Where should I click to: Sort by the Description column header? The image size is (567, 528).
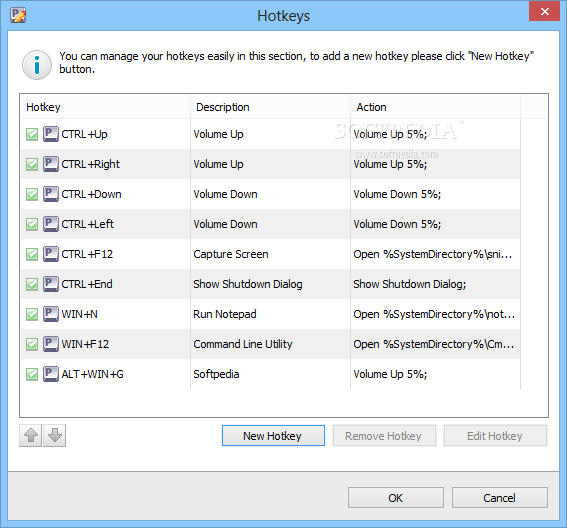coord(270,107)
